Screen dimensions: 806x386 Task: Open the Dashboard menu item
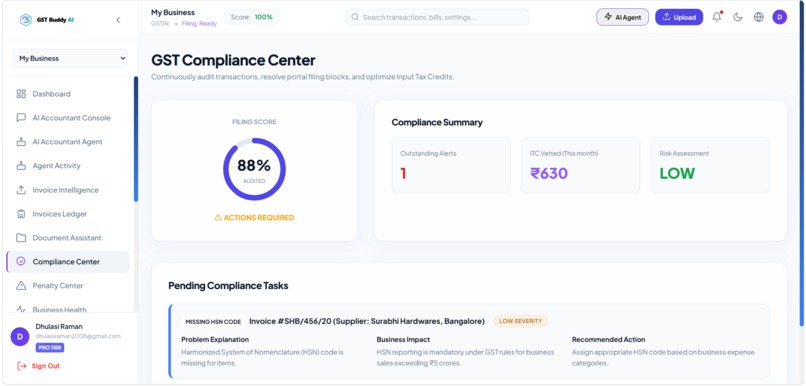point(51,94)
